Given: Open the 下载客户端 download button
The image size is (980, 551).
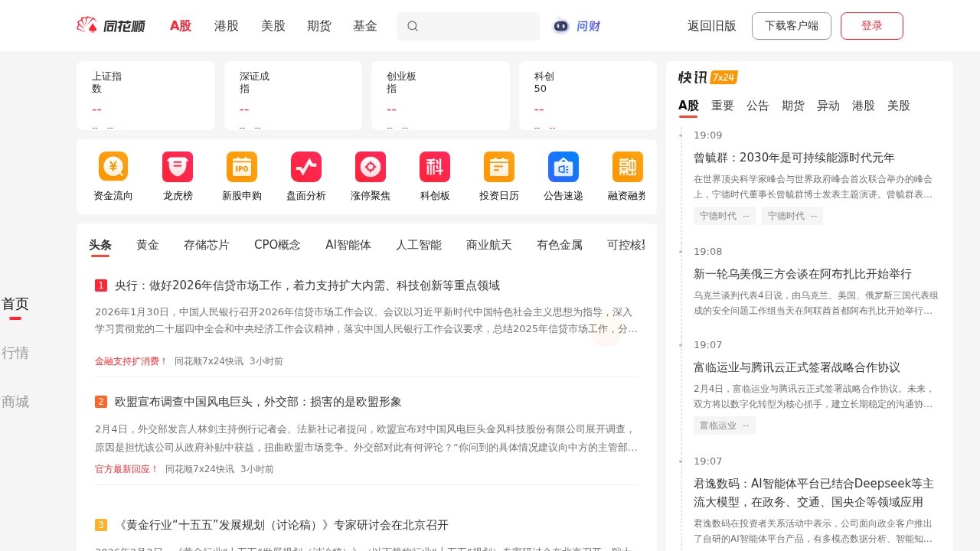Looking at the screenshot, I should pos(792,25).
